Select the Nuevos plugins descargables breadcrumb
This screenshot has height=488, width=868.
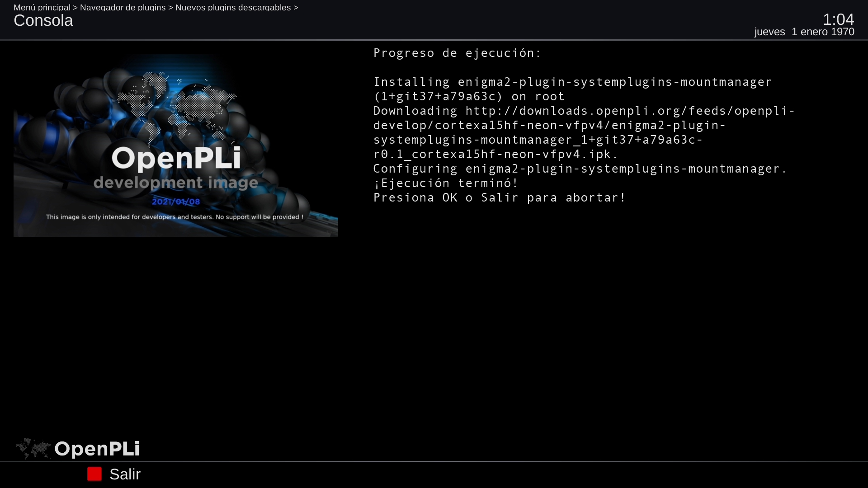point(233,7)
